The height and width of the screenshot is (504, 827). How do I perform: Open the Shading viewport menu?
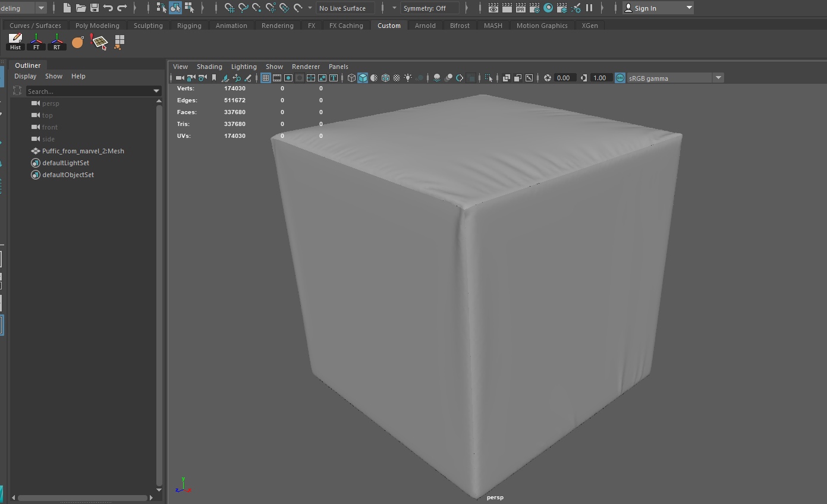click(x=209, y=67)
